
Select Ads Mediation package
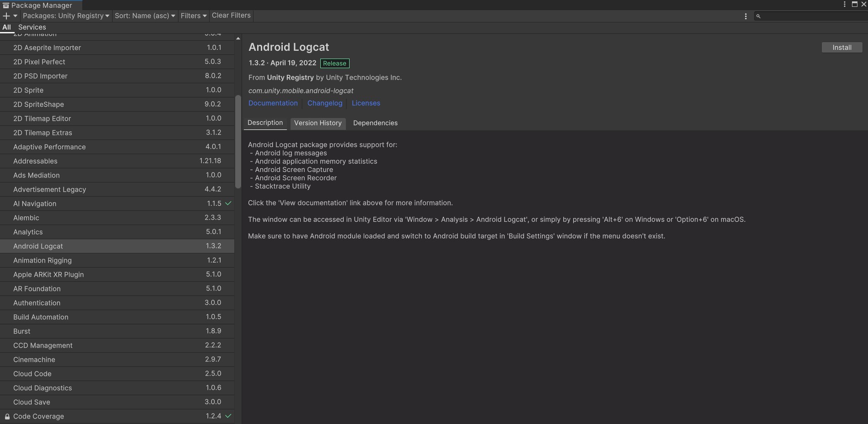(x=117, y=175)
